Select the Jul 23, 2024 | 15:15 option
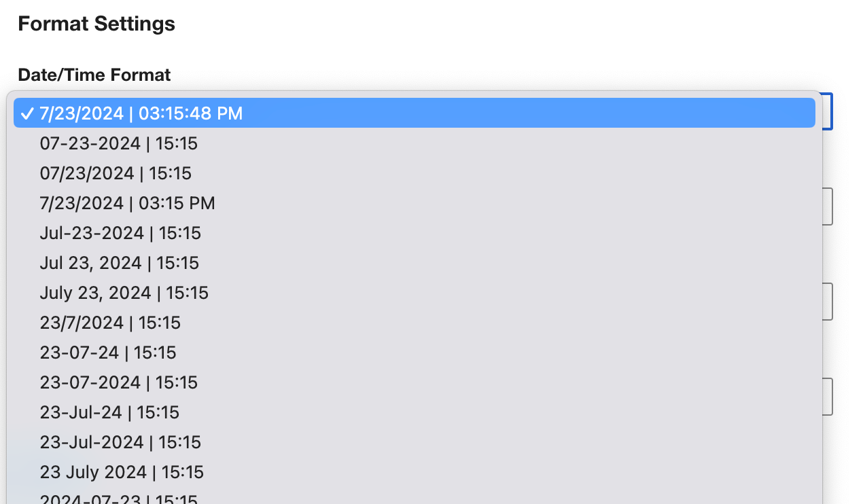The image size is (863, 504). 120,263
